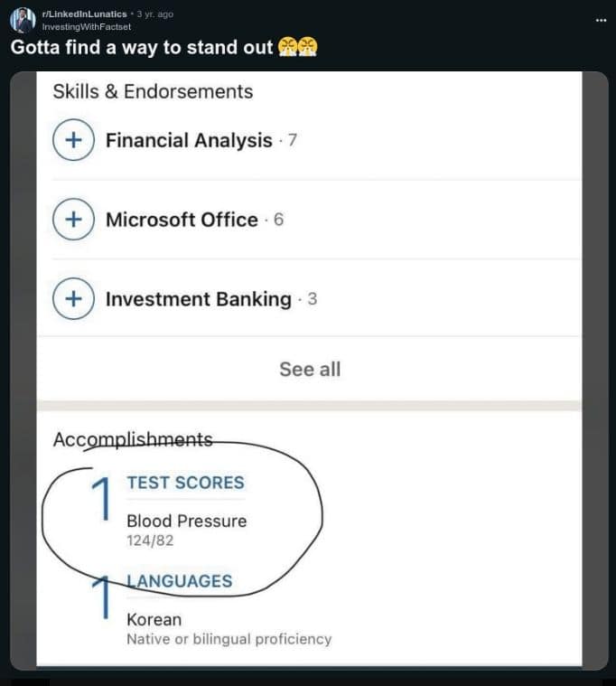Click the Skills & Endorsements heading
616x686 pixels.
pos(153,91)
